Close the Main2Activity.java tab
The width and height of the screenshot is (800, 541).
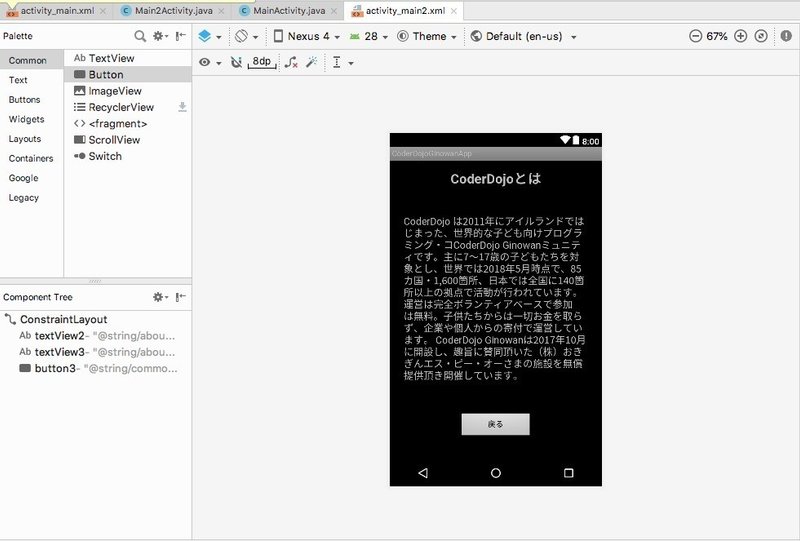(x=221, y=11)
